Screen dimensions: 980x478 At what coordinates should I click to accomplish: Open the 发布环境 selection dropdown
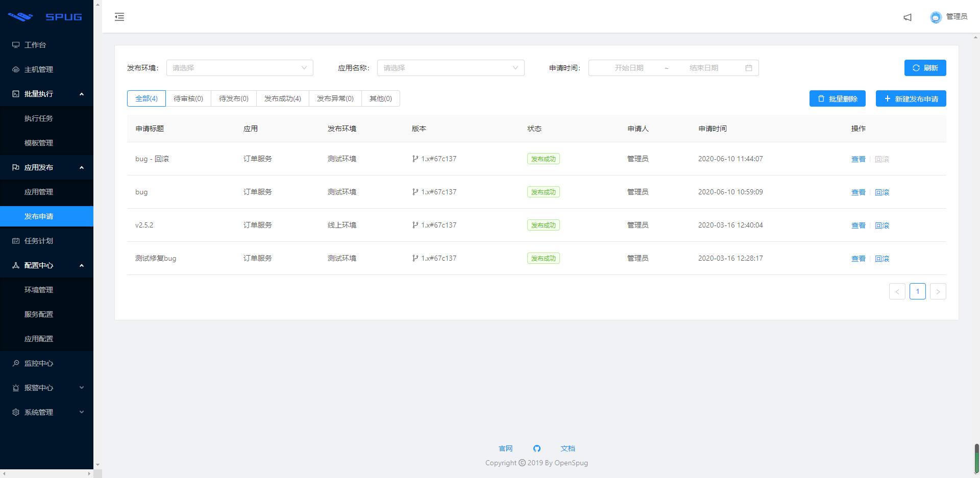coord(239,67)
